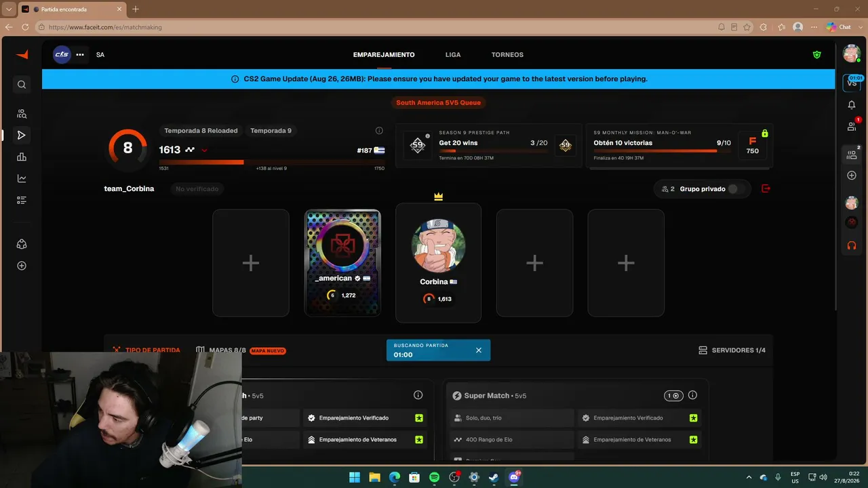
Task: Click the Elo history graph icon beside 1613
Action: click(190, 150)
